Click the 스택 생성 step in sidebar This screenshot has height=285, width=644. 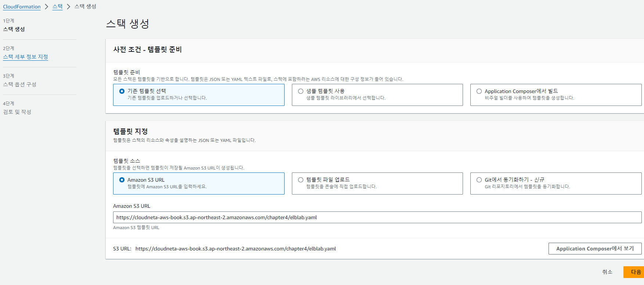pos(14,29)
